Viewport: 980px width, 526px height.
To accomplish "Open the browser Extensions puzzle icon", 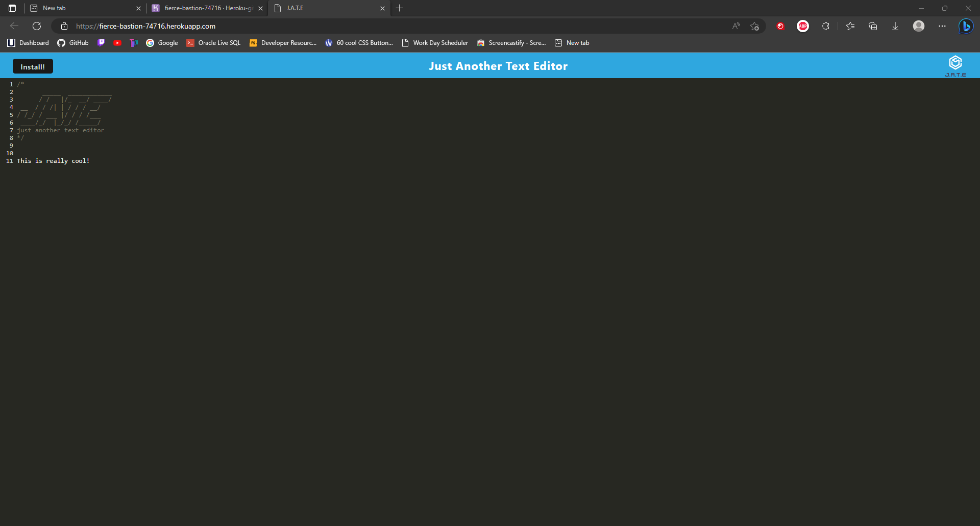I will [825, 26].
